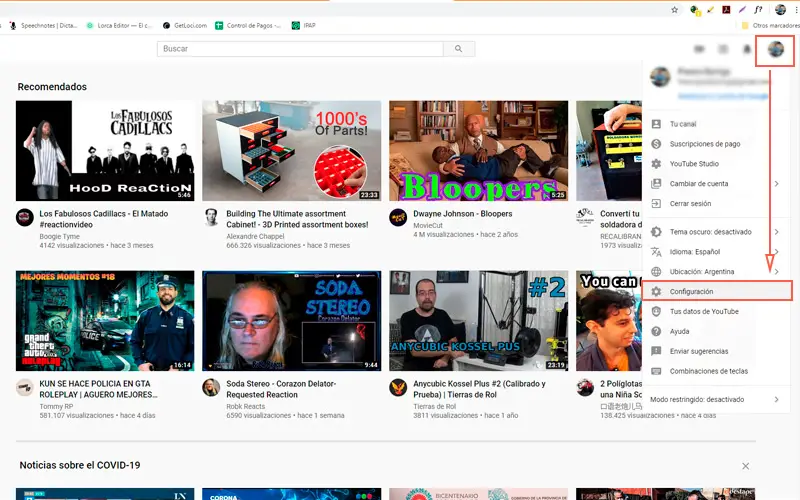Open the Chrome three-dot menu
800x500 pixels.
(796, 9)
